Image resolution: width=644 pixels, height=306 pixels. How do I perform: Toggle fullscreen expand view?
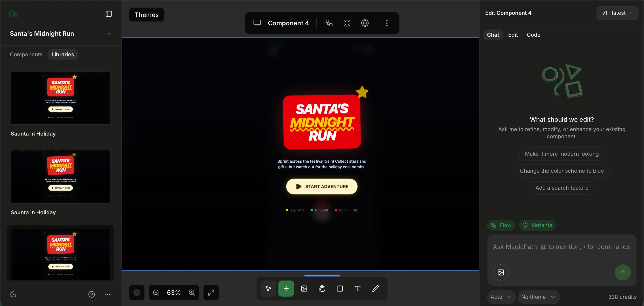[x=211, y=293]
